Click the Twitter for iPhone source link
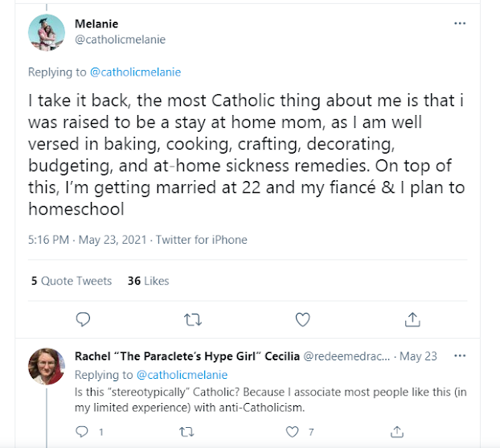This screenshot has width=500, height=448. [x=201, y=240]
